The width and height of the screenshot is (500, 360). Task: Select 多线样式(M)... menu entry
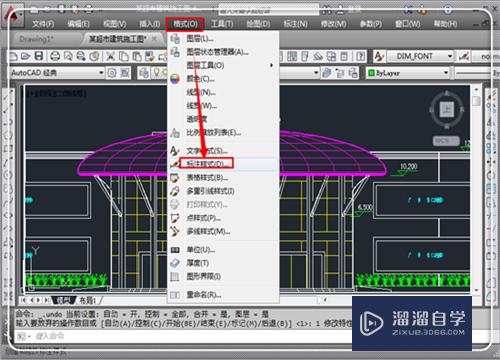click(x=223, y=231)
